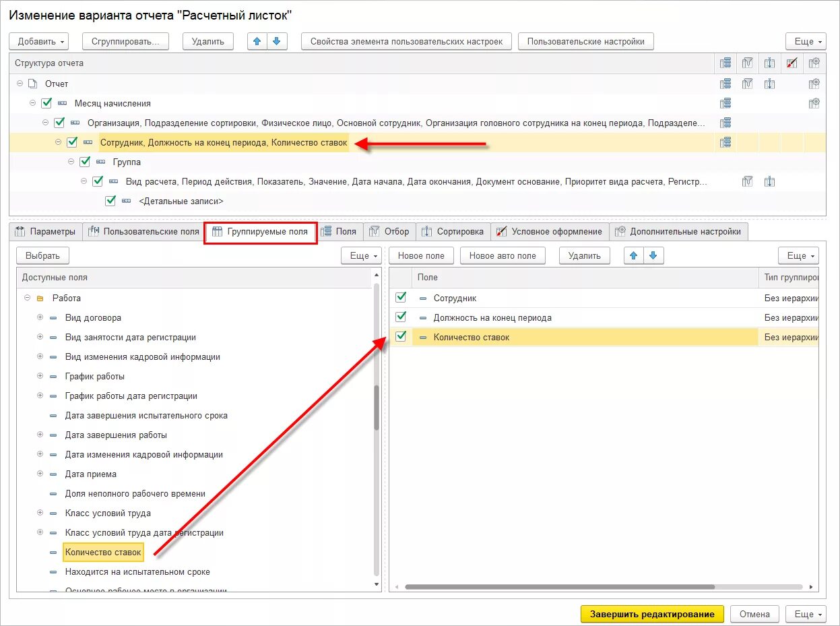Open selected fields icon in the Отчет row
Image resolution: width=840 pixels, height=626 pixels.
(725, 84)
